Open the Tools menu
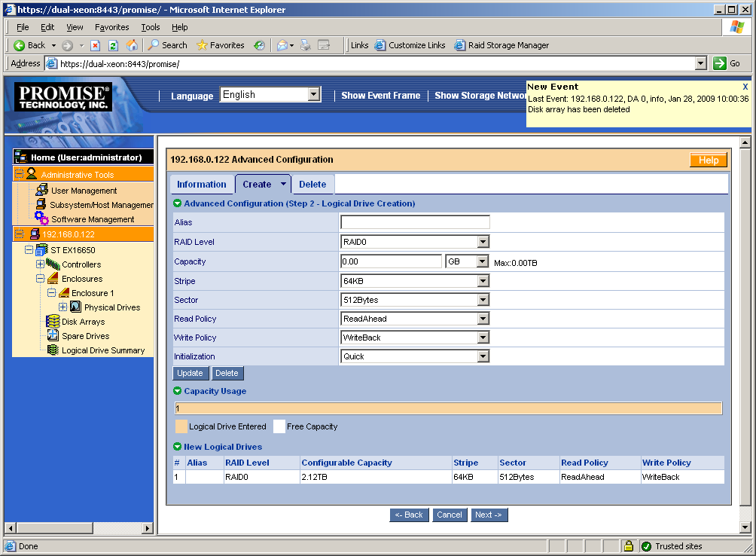This screenshot has width=756, height=556. [151, 27]
